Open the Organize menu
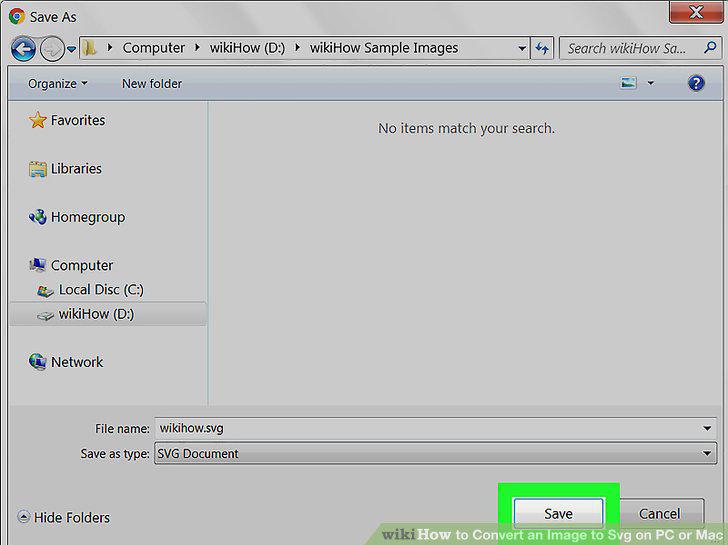Viewport: 728px width, 545px height. click(58, 84)
